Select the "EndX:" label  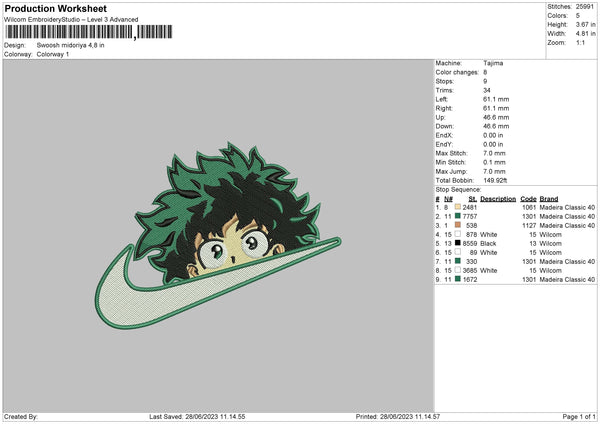(x=444, y=135)
